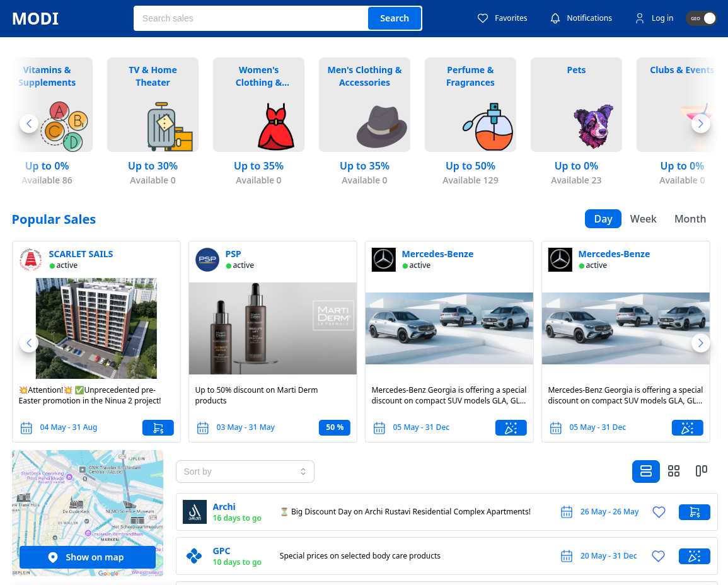Click calendar icon for 03 May - 31 May
The image size is (728, 585).
203,427
